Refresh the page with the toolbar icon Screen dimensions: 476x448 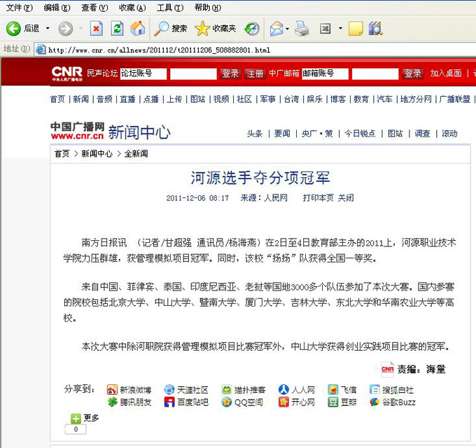tap(117, 29)
